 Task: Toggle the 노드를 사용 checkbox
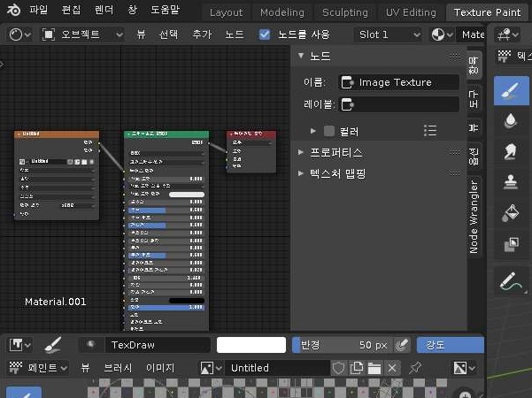[265, 34]
